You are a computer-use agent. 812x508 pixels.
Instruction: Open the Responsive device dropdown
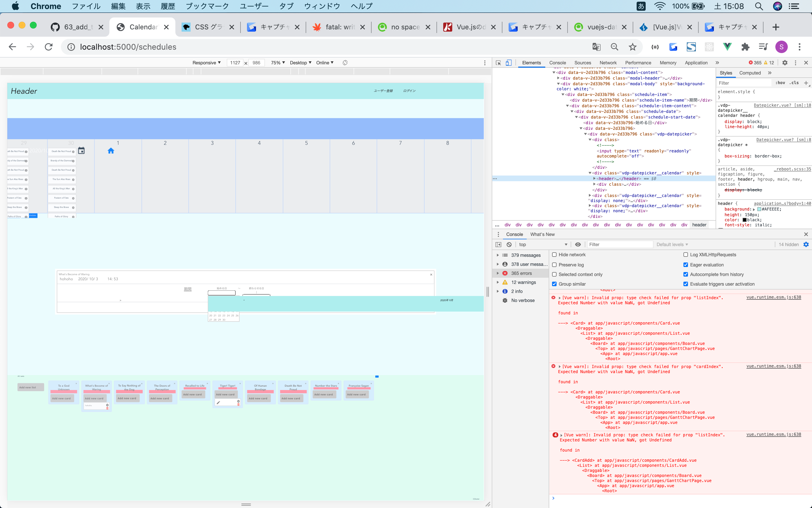(206, 62)
